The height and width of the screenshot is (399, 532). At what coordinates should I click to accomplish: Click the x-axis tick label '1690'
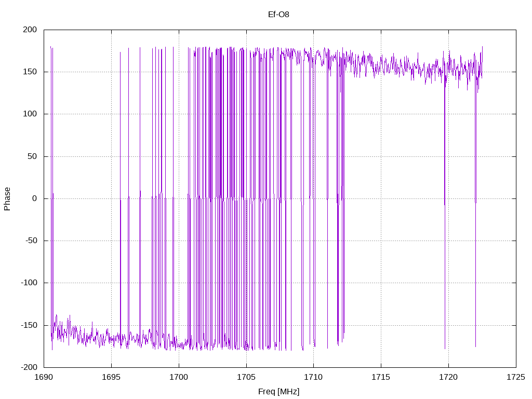(44, 377)
